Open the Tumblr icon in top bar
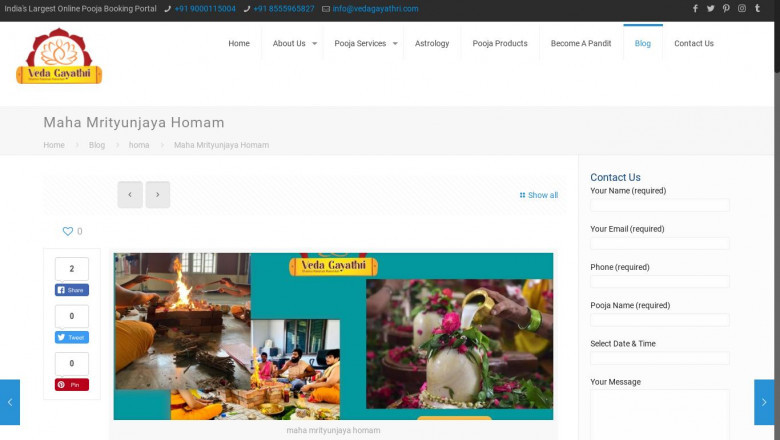The height and width of the screenshot is (440, 780). point(757,8)
